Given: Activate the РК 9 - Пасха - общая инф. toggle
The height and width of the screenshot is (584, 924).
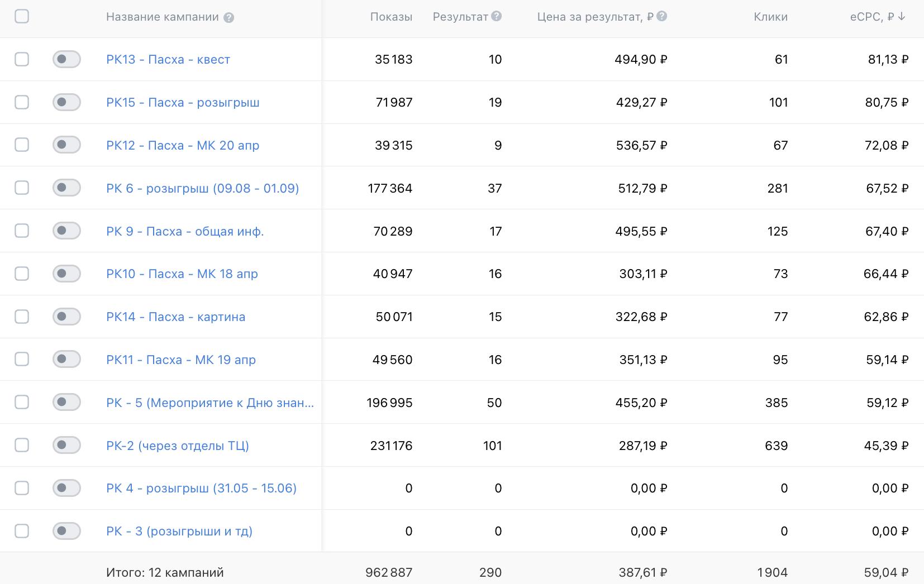Looking at the screenshot, I should pos(66,231).
